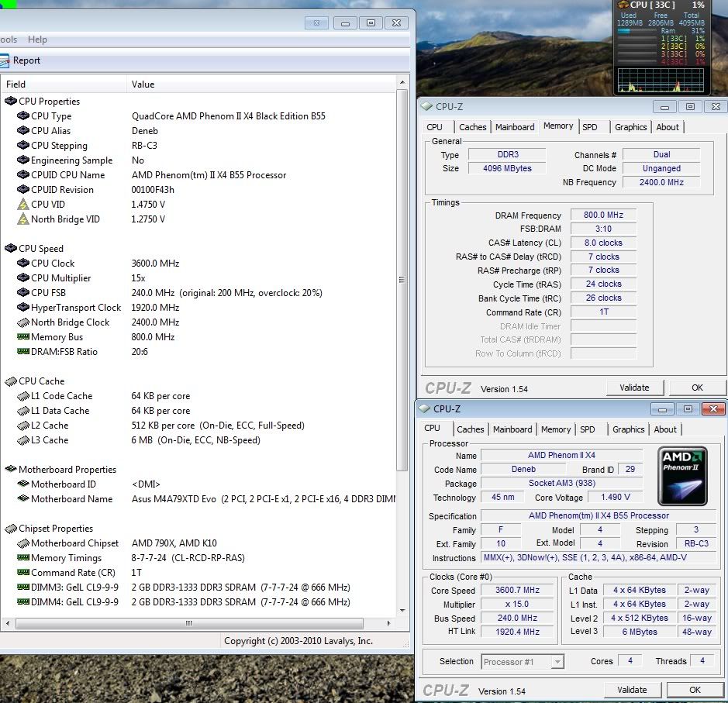This screenshot has height=703, width=728.
Task: Click the vertical scrollbar down arrow
Action: [x=402, y=610]
